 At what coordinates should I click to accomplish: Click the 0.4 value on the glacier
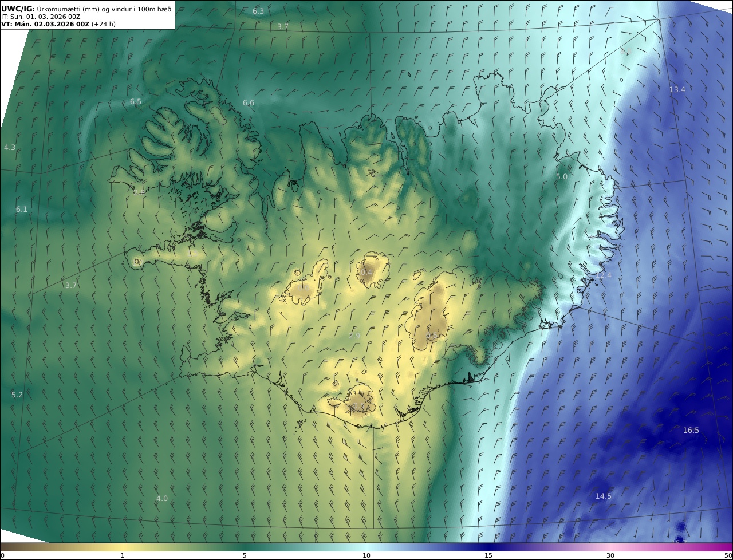coord(366,273)
